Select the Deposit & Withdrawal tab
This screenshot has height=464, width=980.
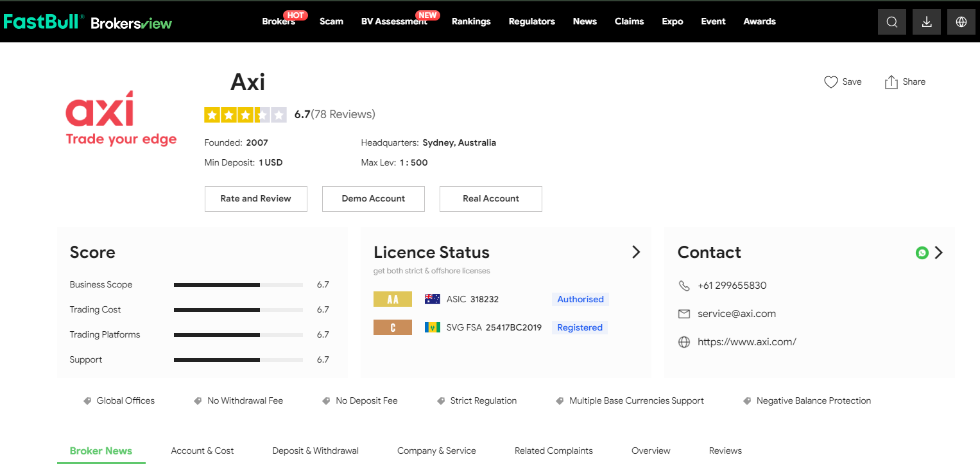point(315,451)
